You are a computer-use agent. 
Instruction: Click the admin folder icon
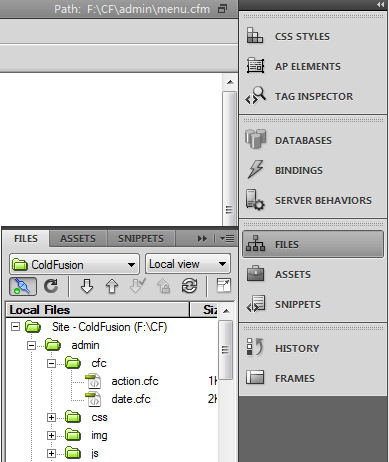53,345
